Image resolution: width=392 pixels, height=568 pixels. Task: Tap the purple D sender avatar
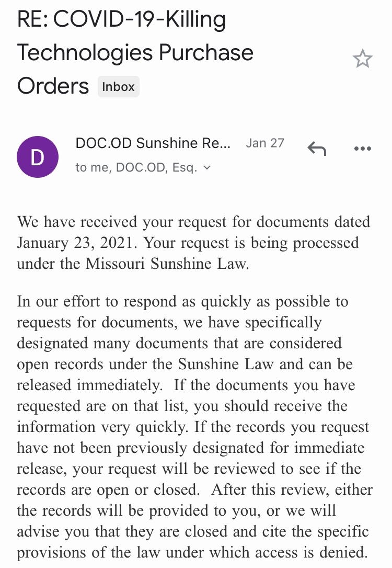(x=37, y=156)
